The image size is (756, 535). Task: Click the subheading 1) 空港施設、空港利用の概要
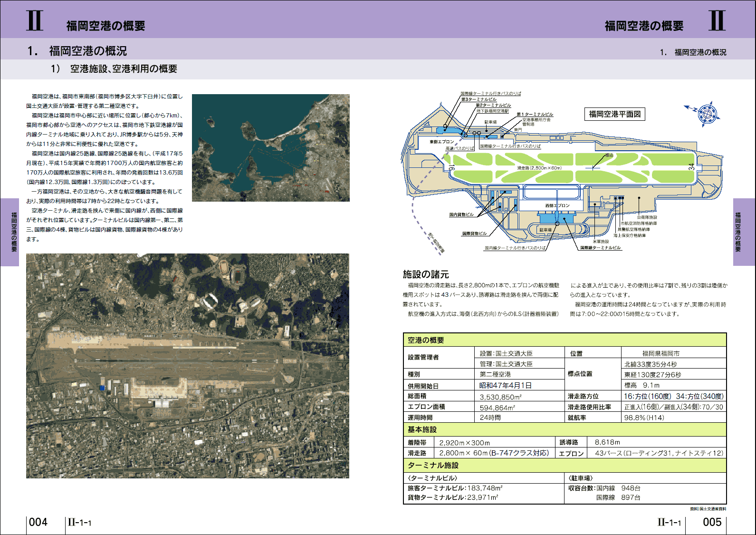[114, 69]
